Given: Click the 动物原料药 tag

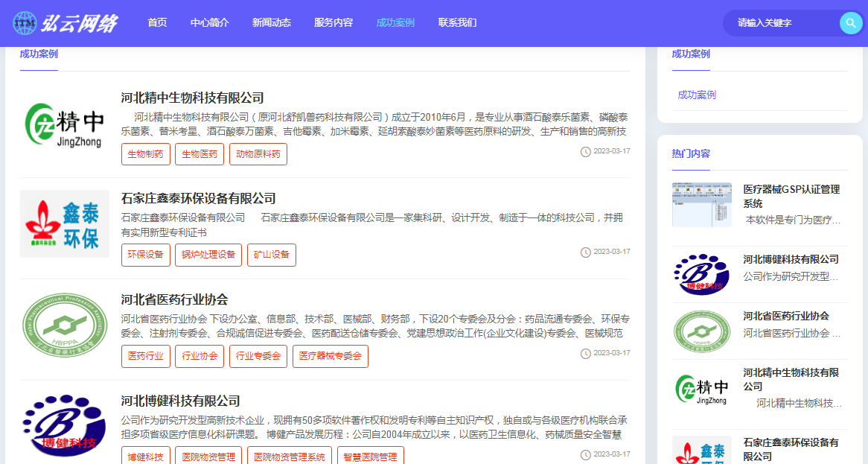Looking at the screenshot, I should (258, 154).
